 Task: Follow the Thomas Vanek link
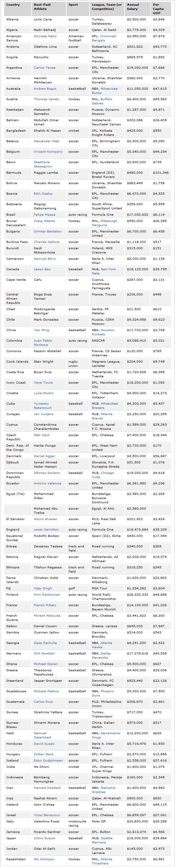(46, 99)
